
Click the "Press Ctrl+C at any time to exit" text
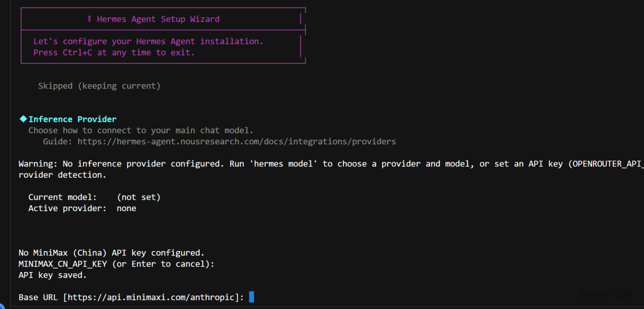coord(114,52)
